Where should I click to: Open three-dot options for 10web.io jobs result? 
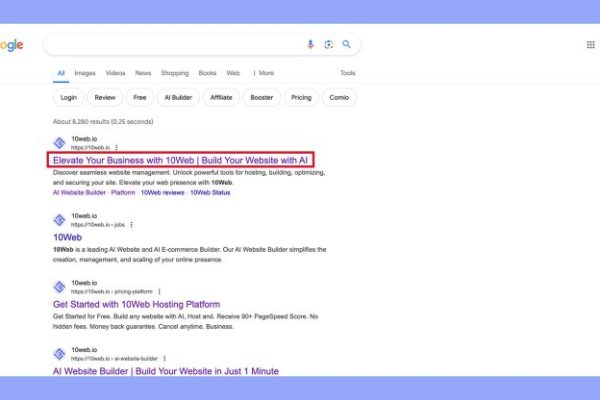(146, 225)
